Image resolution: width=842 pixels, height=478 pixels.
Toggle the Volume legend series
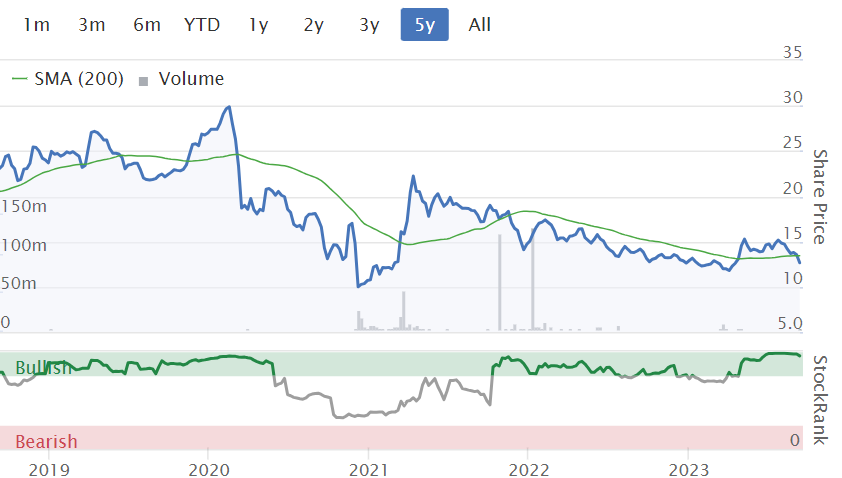pyautogui.click(x=181, y=79)
